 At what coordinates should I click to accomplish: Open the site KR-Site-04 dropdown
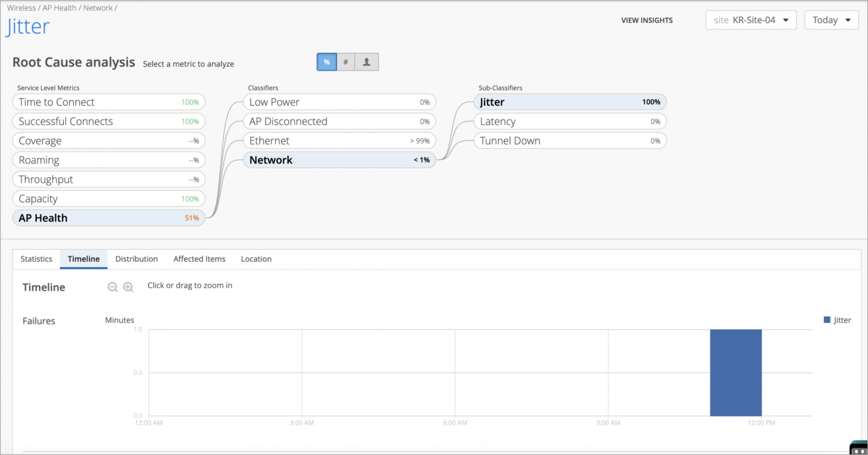tap(750, 20)
